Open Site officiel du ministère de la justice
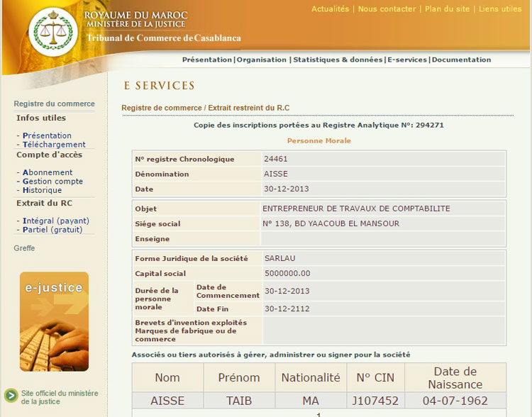 click(x=60, y=397)
